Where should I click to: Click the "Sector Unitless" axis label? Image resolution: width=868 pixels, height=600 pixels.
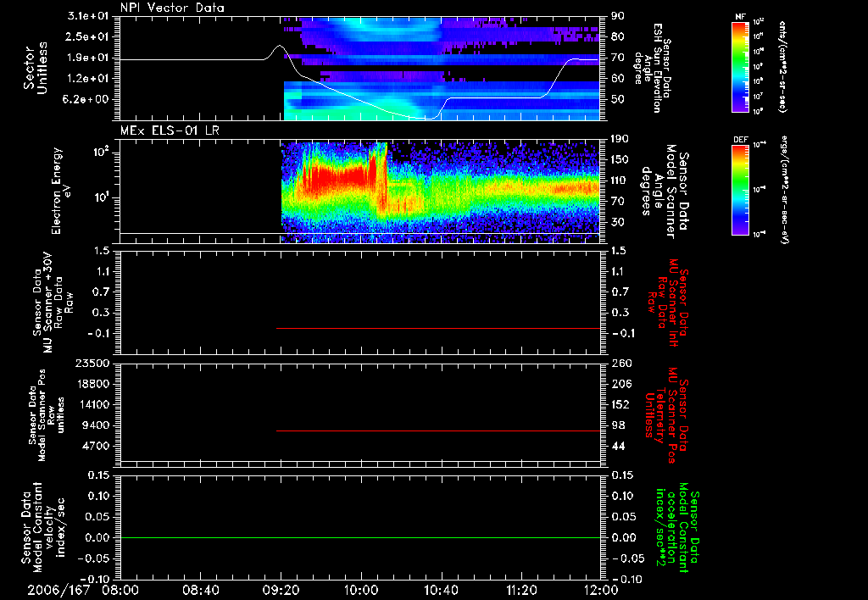pos(36,68)
